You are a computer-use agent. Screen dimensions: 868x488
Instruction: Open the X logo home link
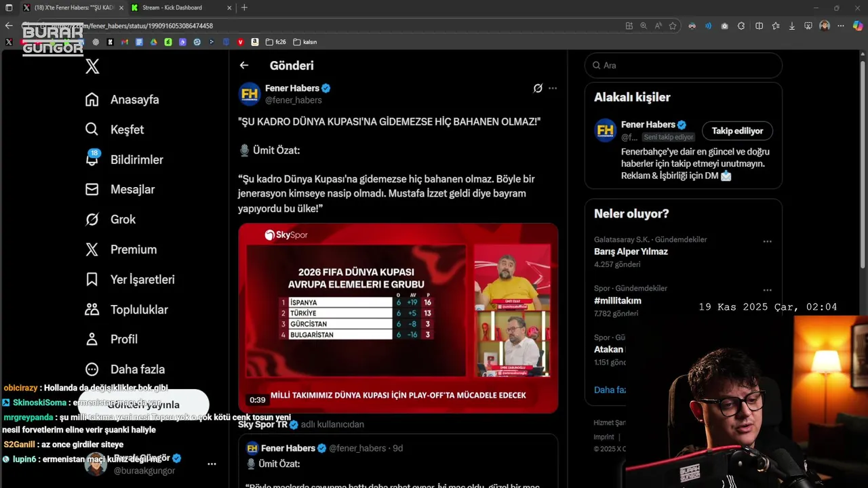click(92, 66)
